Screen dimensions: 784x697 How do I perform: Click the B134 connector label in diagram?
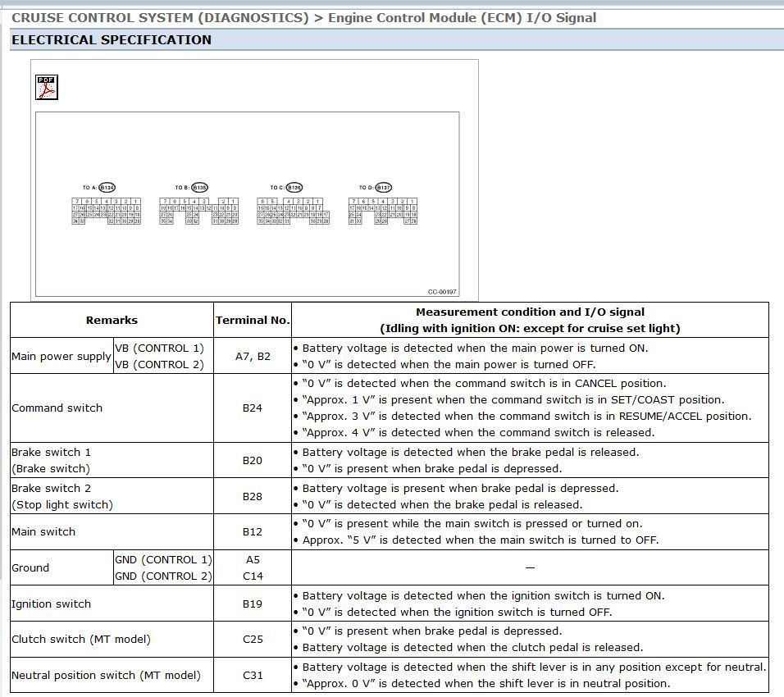107,188
